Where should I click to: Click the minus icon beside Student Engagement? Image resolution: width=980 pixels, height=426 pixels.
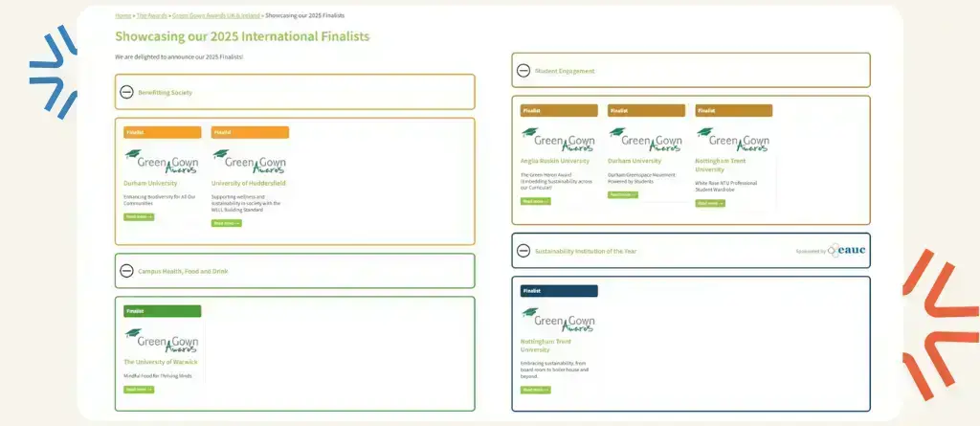[523, 71]
